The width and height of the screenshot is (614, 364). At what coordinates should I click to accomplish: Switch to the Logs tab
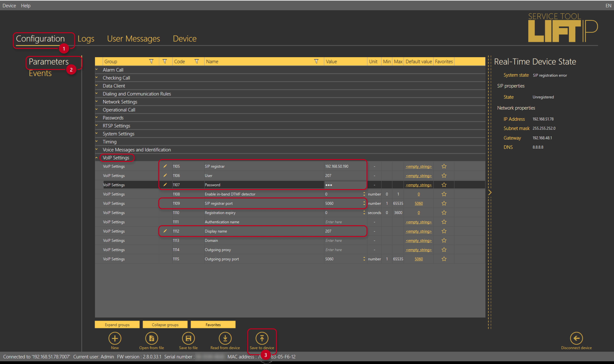click(x=86, y=39)
